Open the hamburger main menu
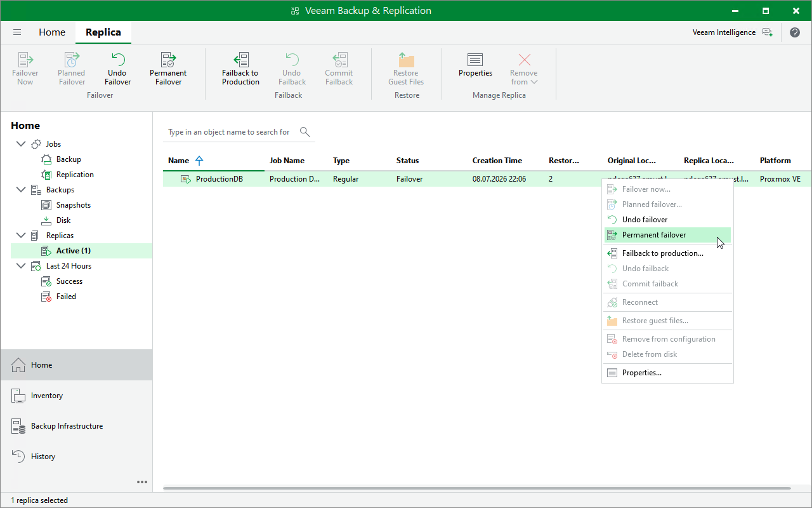812x508 pixels. point(17,32)
